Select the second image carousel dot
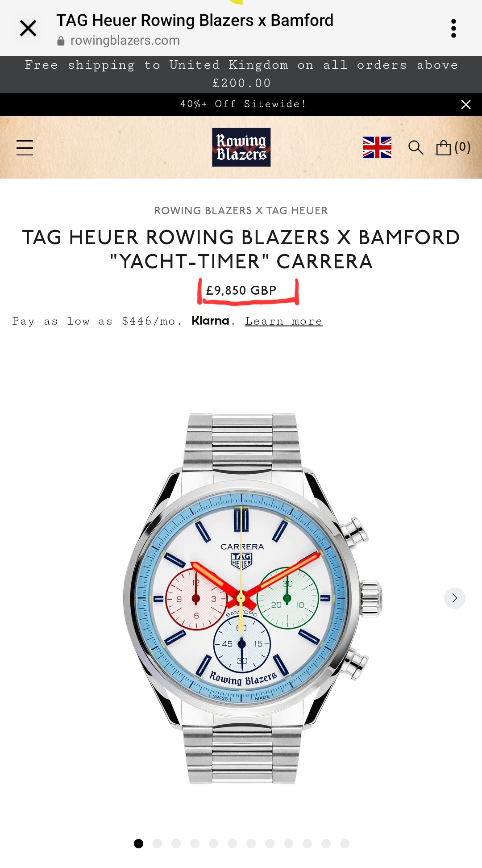Screen dimensions: 482x868 [157, 843]
